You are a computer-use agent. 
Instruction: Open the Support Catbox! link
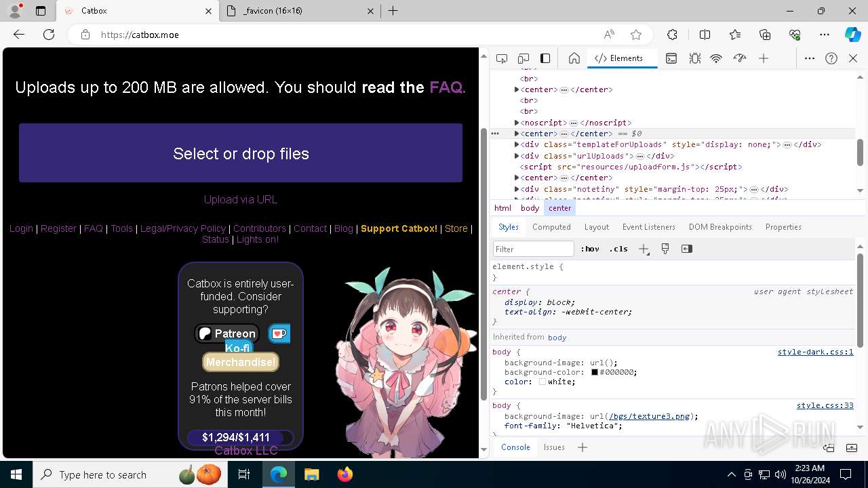pos(399,228)
